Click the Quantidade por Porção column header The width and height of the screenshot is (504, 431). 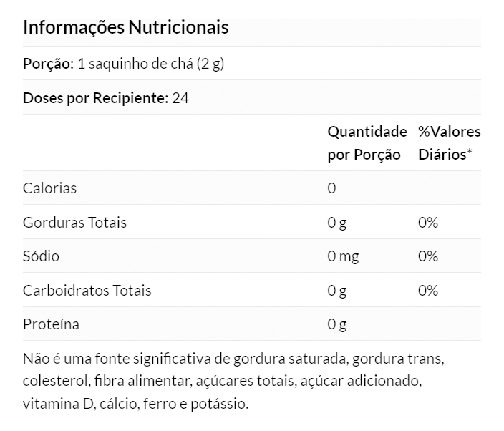click(367, 143)
